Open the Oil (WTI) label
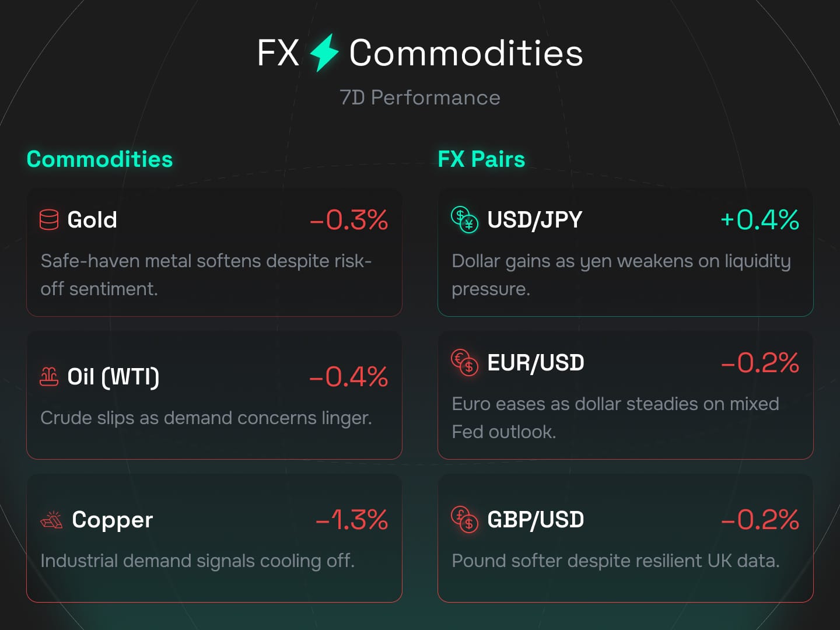This screenshot has width=840, height=630. (113, 377)
